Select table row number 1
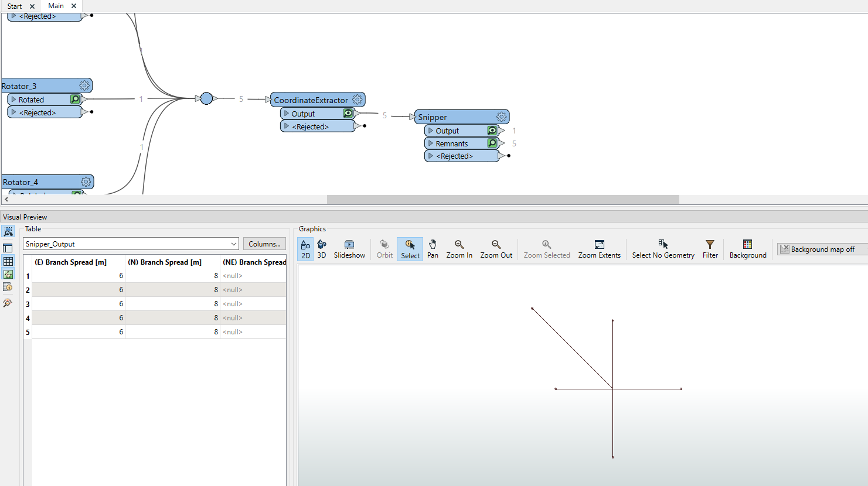This screenshot has width=868, height=486. coord(28,276)
